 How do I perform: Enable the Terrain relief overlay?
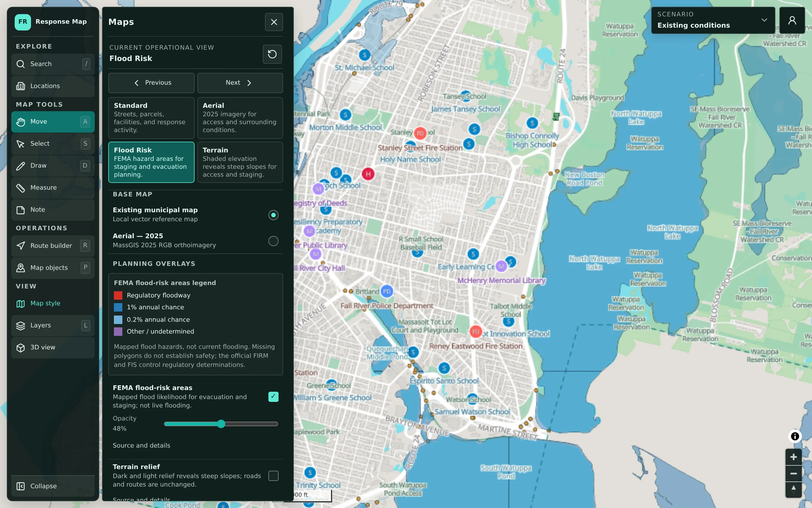273,476
